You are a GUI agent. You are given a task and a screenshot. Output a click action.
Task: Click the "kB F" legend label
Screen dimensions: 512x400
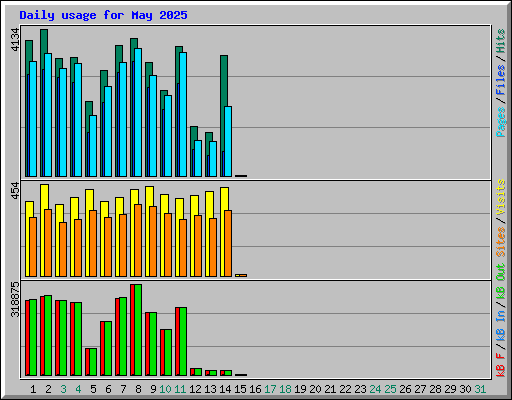click(x=501, y=365)
